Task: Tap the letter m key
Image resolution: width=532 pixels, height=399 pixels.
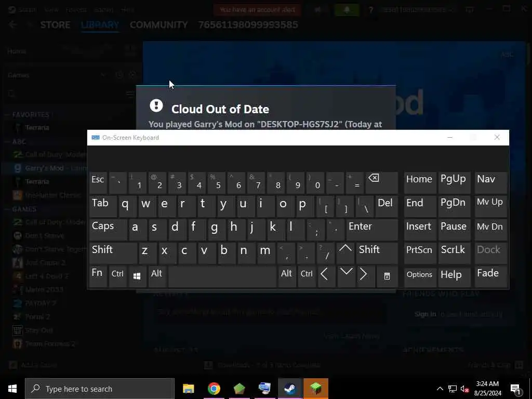Action: [265, 253]
